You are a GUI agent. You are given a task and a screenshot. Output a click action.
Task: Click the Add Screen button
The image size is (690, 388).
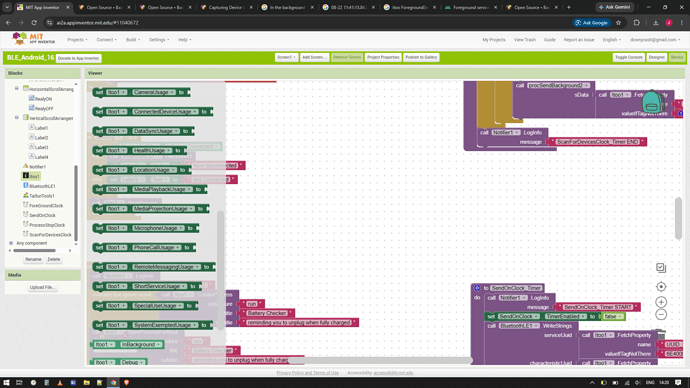pos(314,57)
